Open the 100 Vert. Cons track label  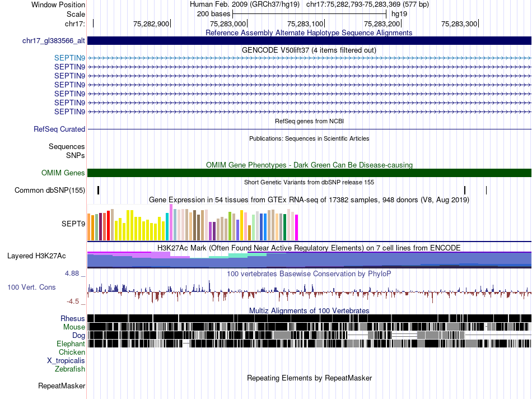pyautogui.click(x=31, y=287)
